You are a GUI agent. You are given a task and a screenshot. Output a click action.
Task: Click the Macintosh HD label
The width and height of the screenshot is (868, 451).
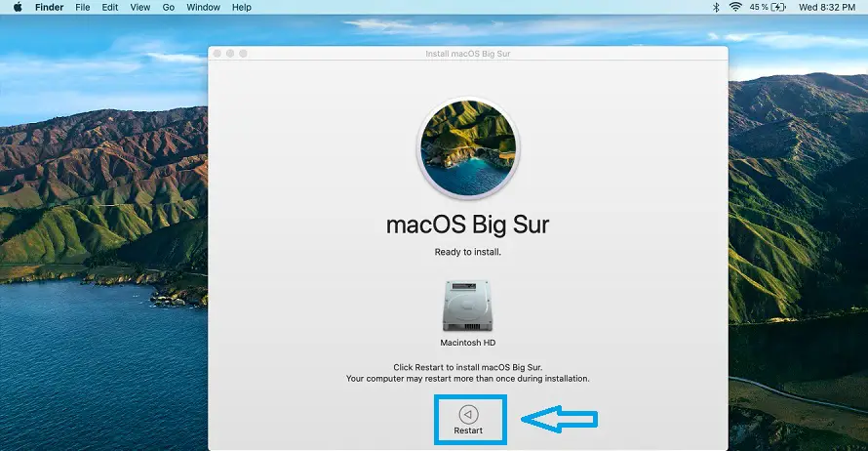pyautogui.click(x=468, y=344)
